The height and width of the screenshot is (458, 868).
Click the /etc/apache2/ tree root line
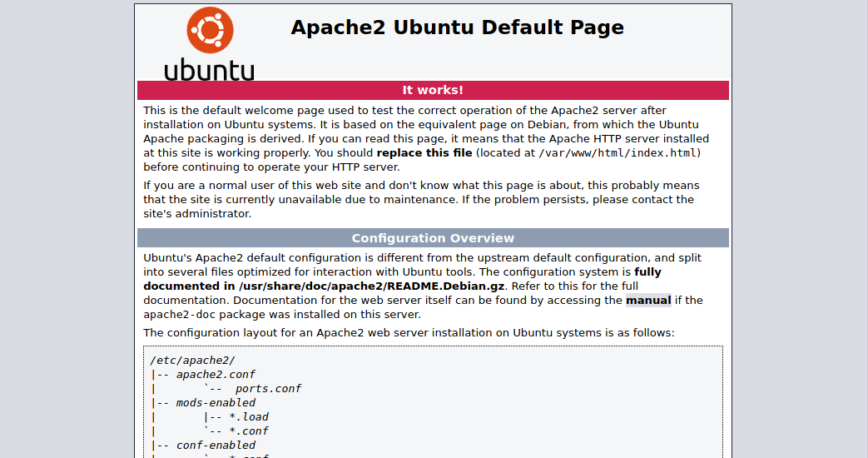192,360
